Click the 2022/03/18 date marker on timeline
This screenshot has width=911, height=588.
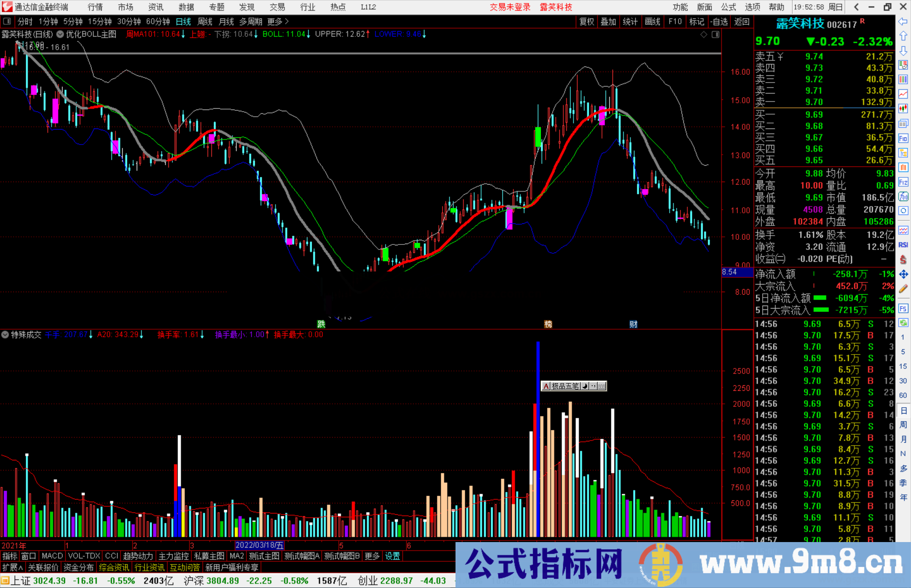pos(259,545)
